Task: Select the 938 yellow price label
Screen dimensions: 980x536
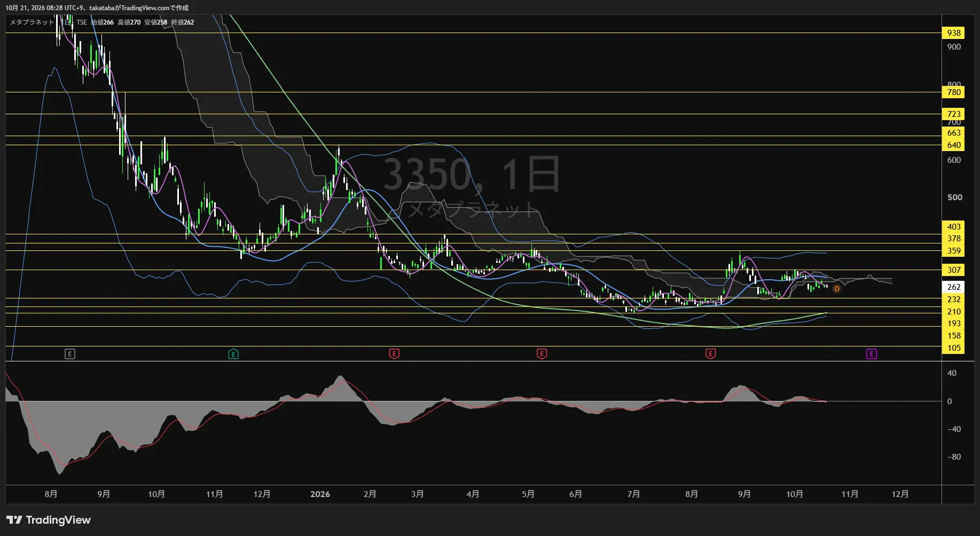Action: pos(953,33)
